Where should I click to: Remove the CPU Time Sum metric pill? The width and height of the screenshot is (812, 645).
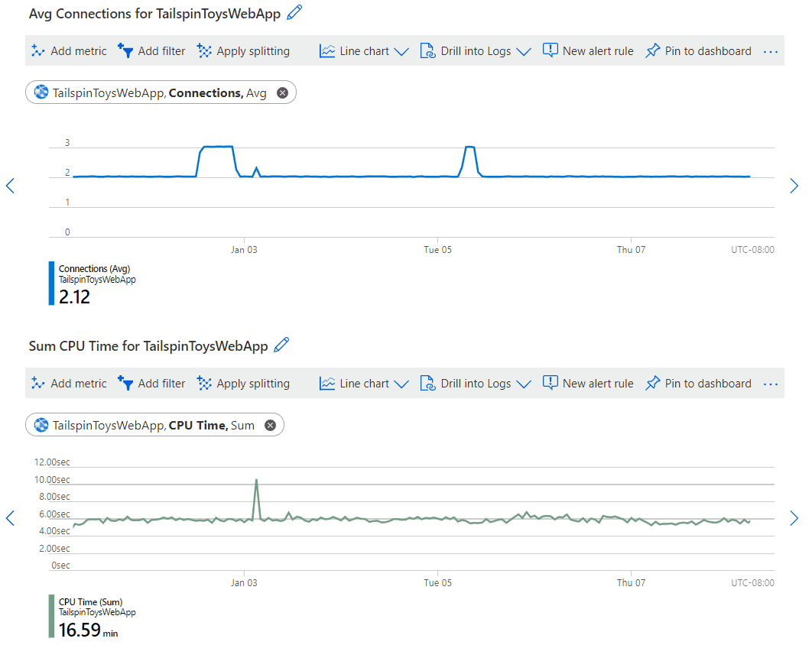click(270, 425)
